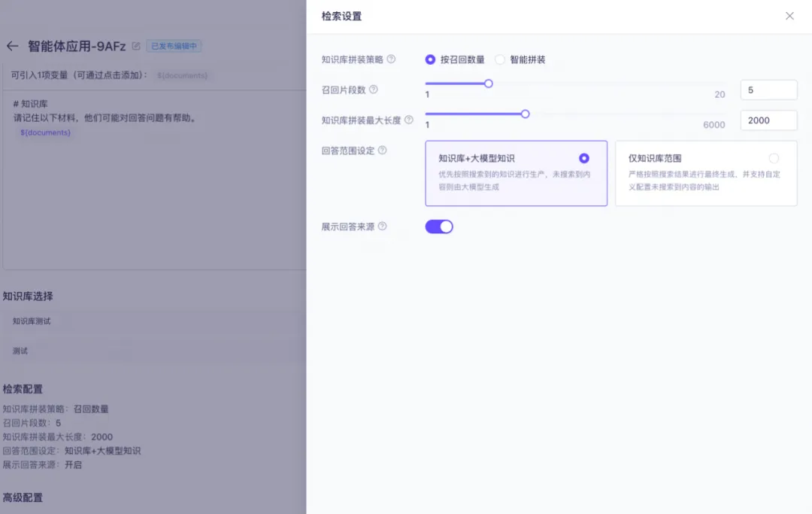Screen dimensions: 812x514
Task: Click the 回答范围设定: 知识库+大模型知识 summary
Action: pyautogui.click(x=71, y=451)
